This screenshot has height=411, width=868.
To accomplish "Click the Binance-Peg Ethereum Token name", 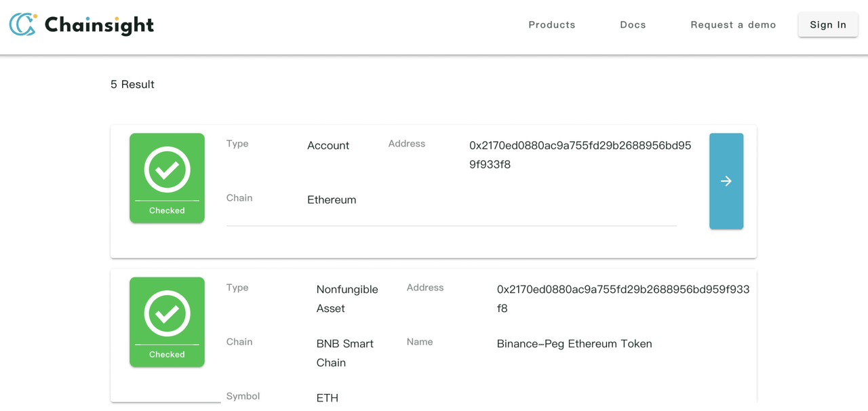I will 574,344.
